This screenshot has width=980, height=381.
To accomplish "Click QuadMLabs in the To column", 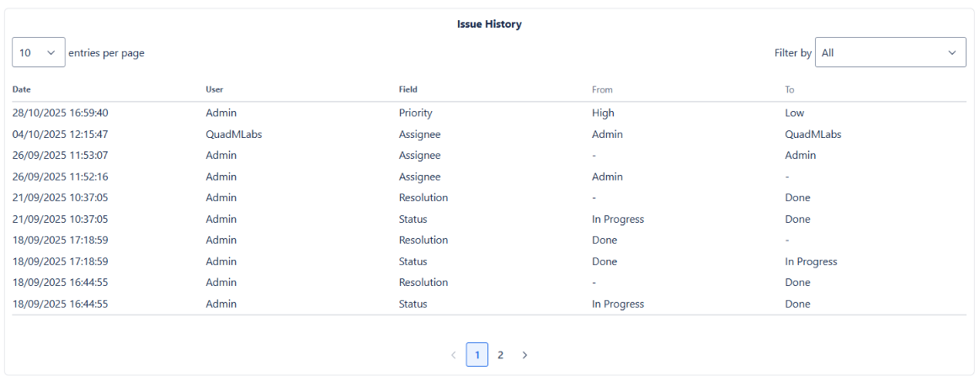I will point(812,134).
